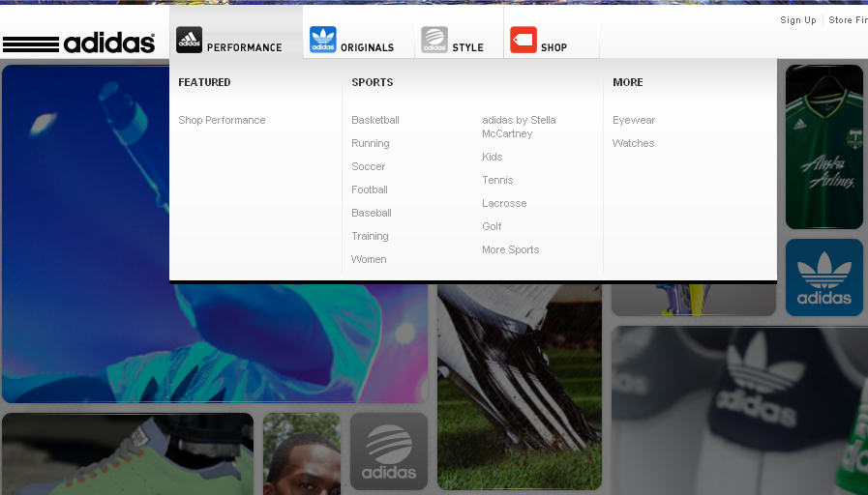Image resolution: width=868 pixels, height=495 pixels.
Task: Open the grey adidas Style logo tile
Action: (388, 451)
